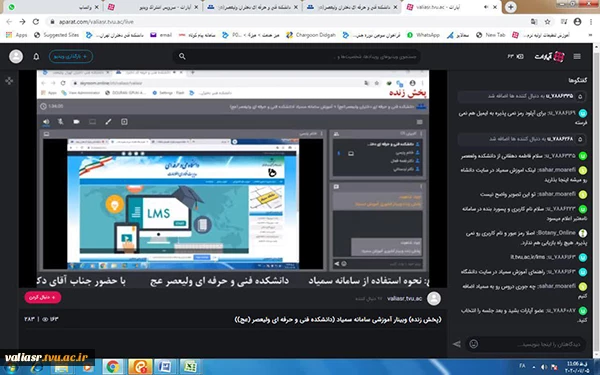Send chat message with arrow icon
This screenshot has width=600, height=375.
(x=457, y=344)
